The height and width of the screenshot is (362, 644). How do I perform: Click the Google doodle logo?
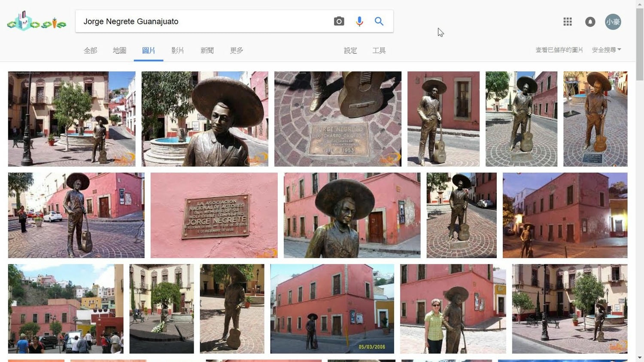[x=36, y=22]
